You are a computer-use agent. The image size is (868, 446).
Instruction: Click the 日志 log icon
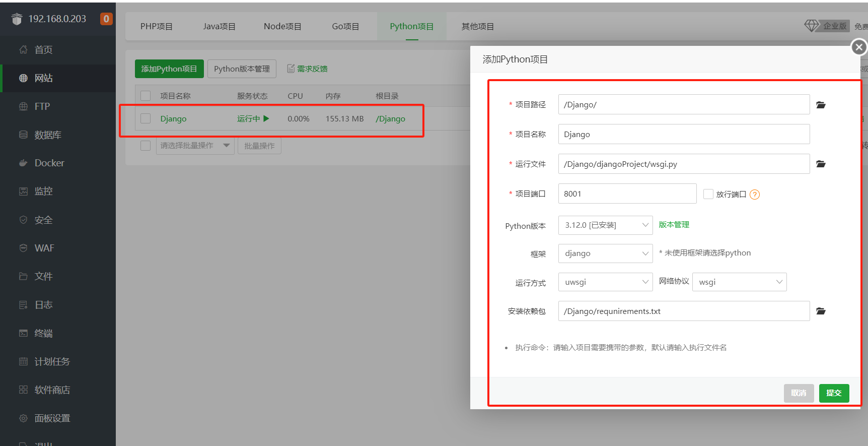coord(23,304)
